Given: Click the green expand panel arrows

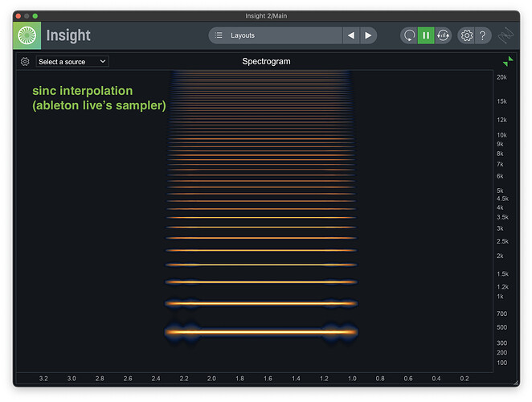Looking at the screenshot, I should (508, 61).
